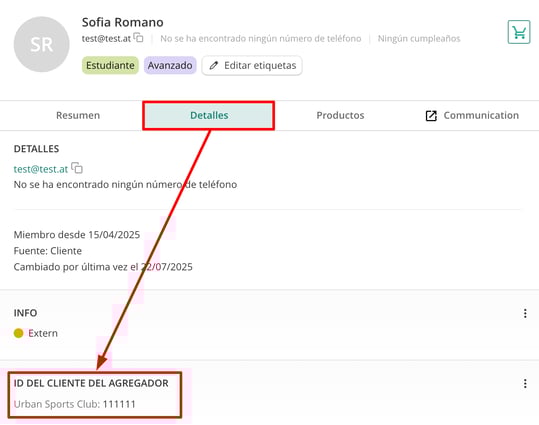Select the Detalles tab
Image resolution: width=539 pixels, height=425 pixels.
(209, 116)
